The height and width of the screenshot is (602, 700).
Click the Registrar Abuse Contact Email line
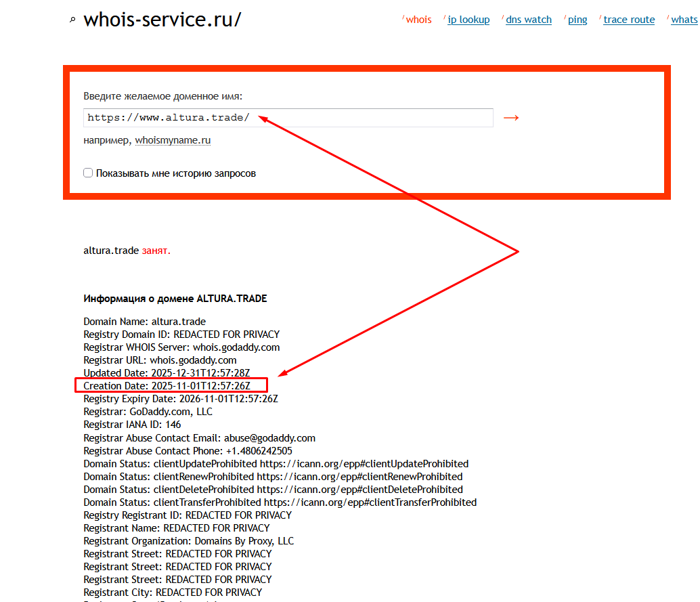coord(200,438)
